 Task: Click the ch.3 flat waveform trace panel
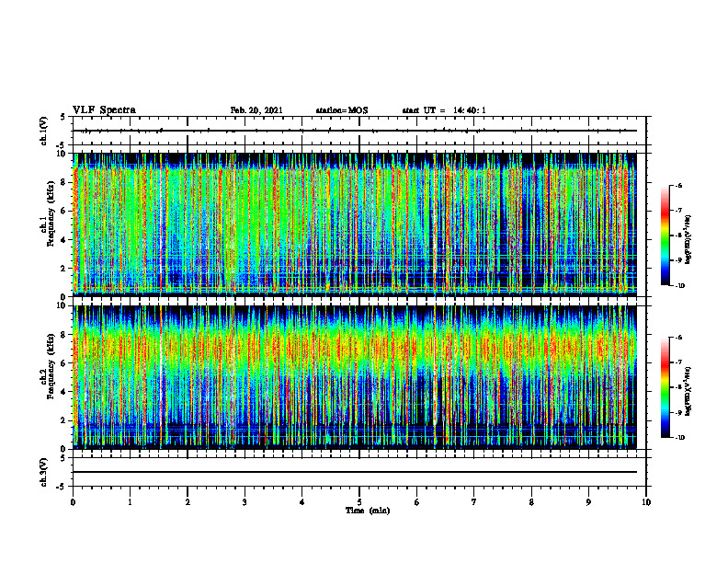click(359, 472)
